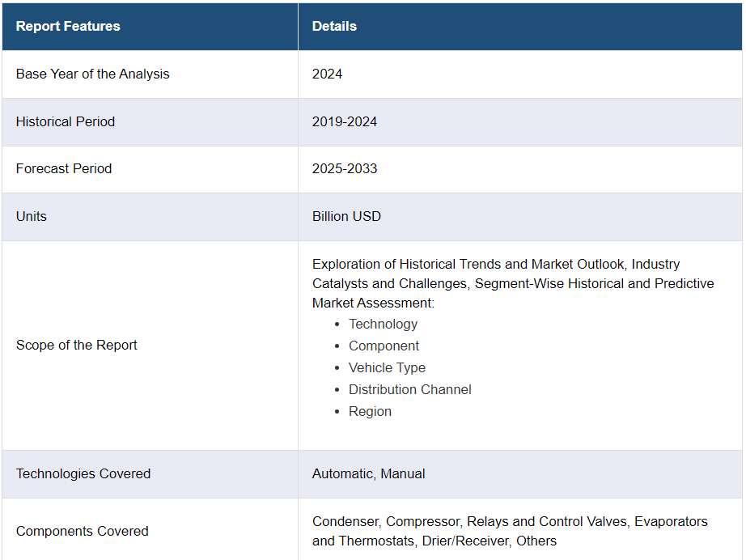Image resolution: width=746 pixels, height=560 pixels.
Task: Click the Automatic, Manual value
Action: coord(368,474)
